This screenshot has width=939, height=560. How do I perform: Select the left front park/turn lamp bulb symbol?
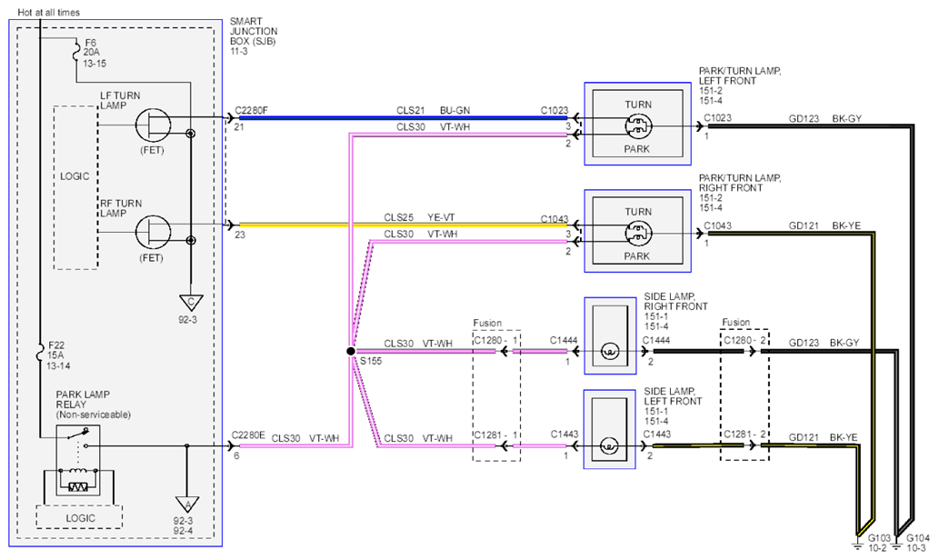[638, 126]
